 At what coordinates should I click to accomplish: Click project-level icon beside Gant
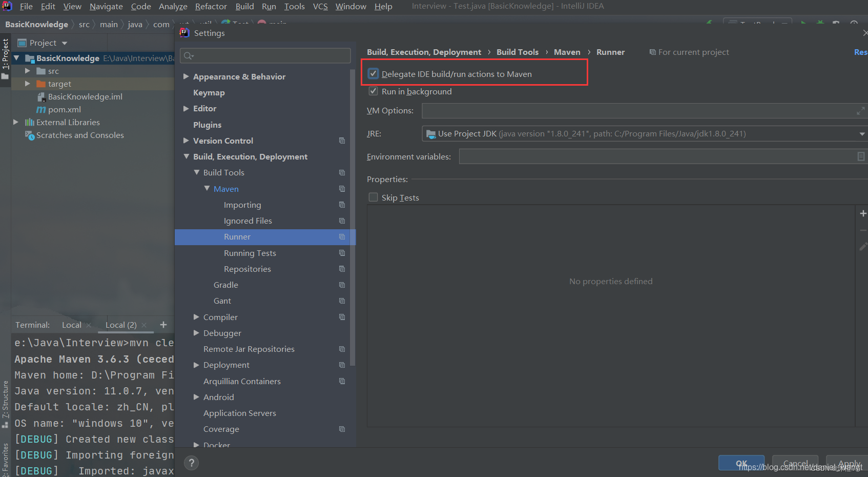tap(342, 301)
